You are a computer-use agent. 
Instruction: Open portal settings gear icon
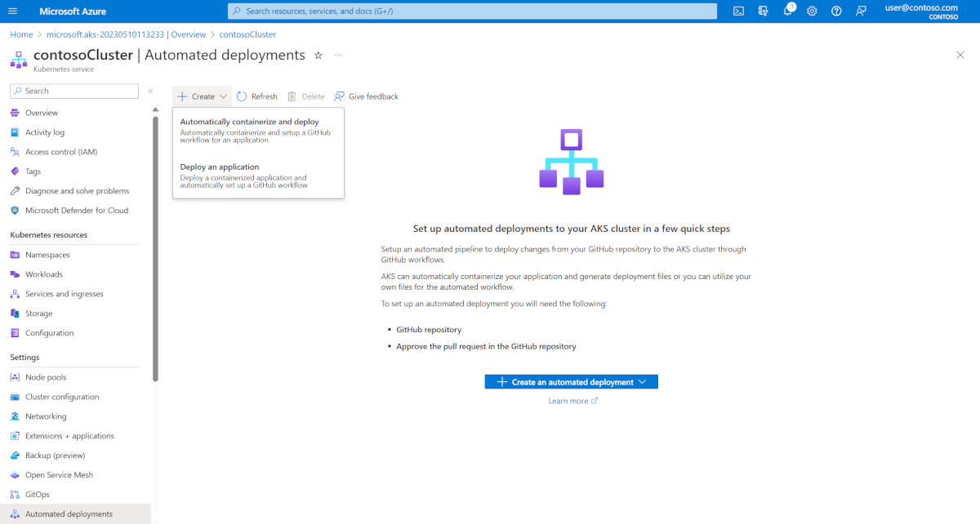pyautogui.click(x=812, y=11)
